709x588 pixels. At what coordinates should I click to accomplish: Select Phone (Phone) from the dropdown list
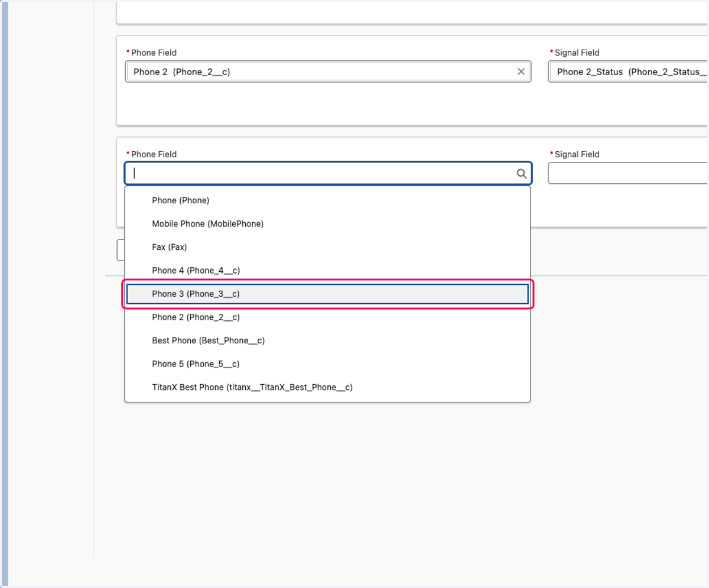pyautogui.click(x=327, y=200)
